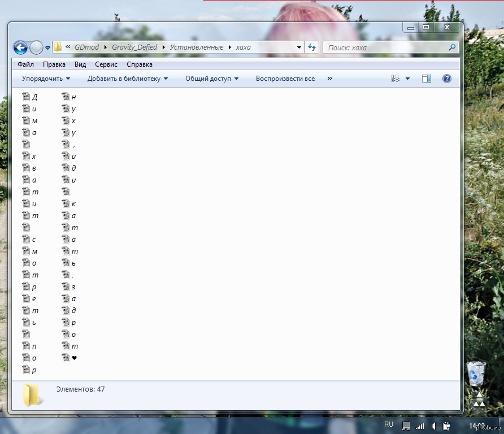504x434 pixels.
Task: Click Воспроизвести все button
Action: (285, 79)
